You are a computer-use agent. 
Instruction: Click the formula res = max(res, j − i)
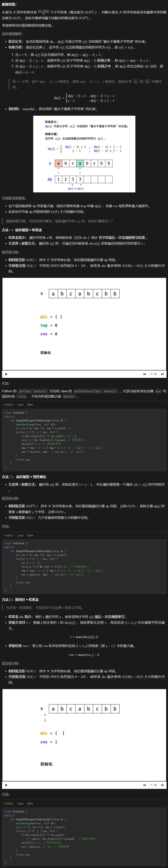tap(84, 655)
